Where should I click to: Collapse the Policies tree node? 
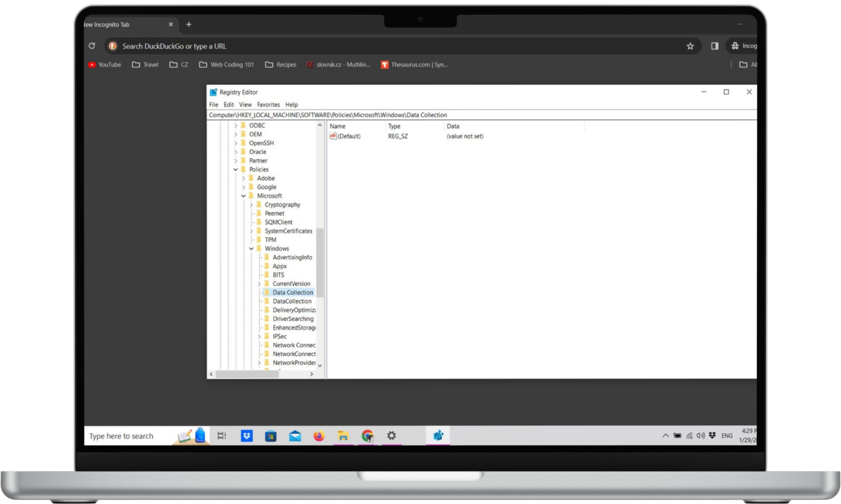tap(235, 169)
